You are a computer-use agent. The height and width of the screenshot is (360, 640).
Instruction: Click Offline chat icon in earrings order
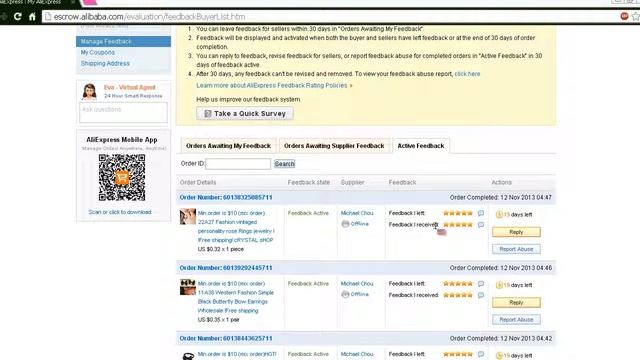[345, 294]
